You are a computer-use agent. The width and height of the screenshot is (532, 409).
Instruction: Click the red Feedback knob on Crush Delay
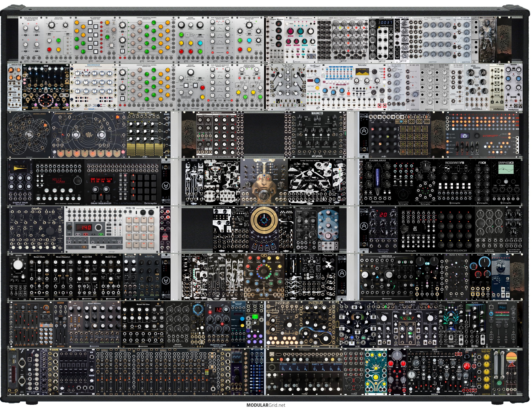click(391, 364)
